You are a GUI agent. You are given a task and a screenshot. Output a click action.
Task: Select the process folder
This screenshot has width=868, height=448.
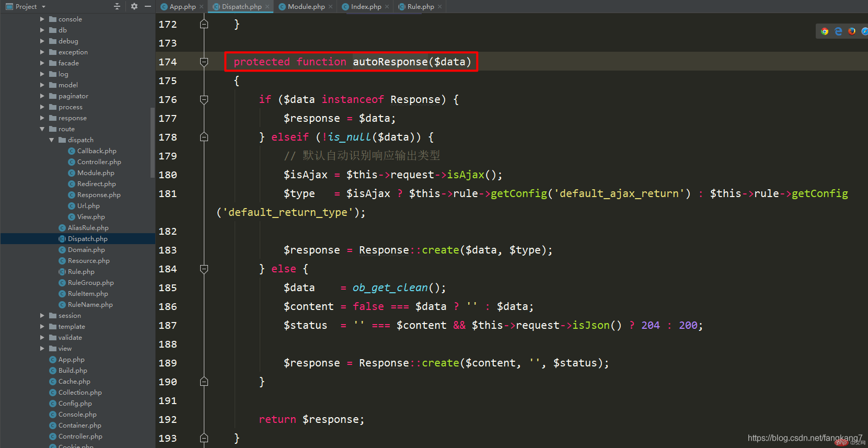tap(70, 107)
